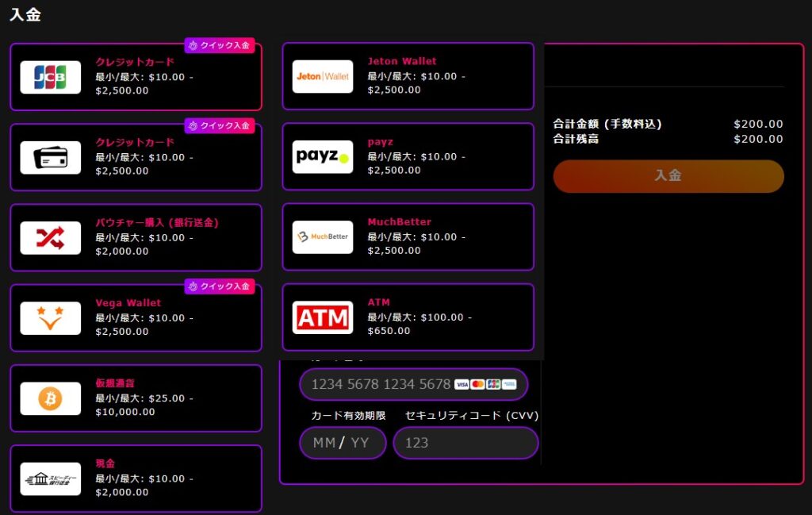The height and width of the screenshot is (515, 812).
Task: Focus the card number 1234 5678 field
Action: [x=413, y=384]
